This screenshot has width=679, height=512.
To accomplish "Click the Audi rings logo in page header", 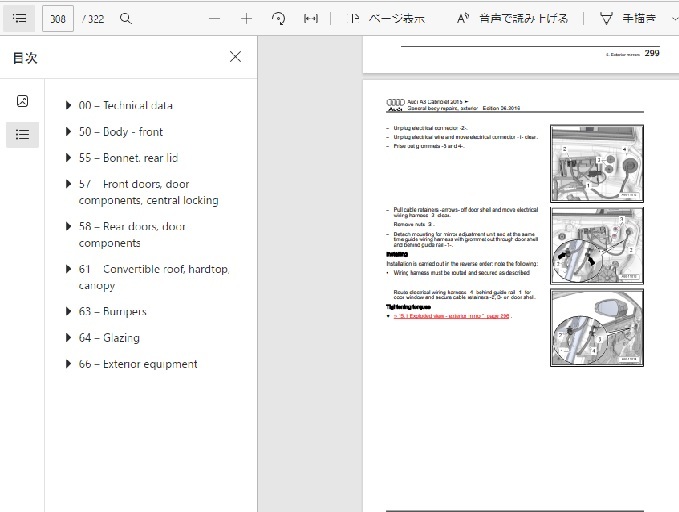I will point(395,104).
